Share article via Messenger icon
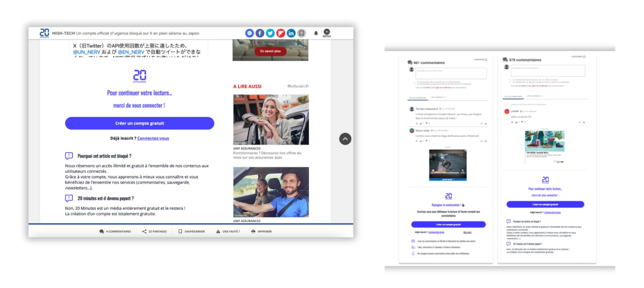Image resolution: width=644 pixels, height=288 pixels. point(250,33)
